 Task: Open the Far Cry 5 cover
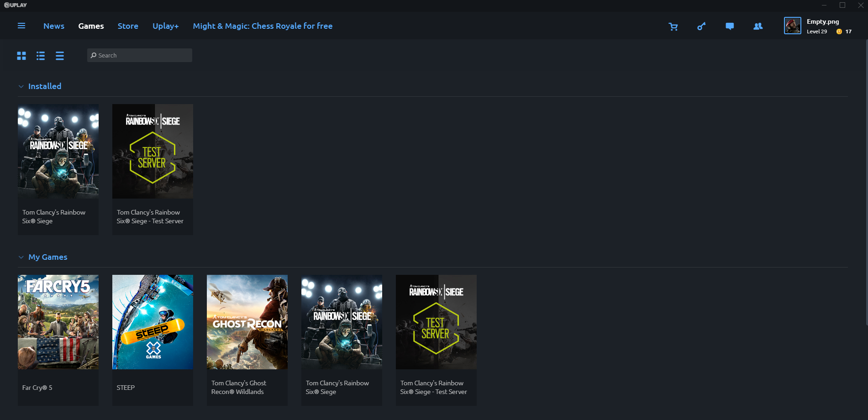coord(58,322)
